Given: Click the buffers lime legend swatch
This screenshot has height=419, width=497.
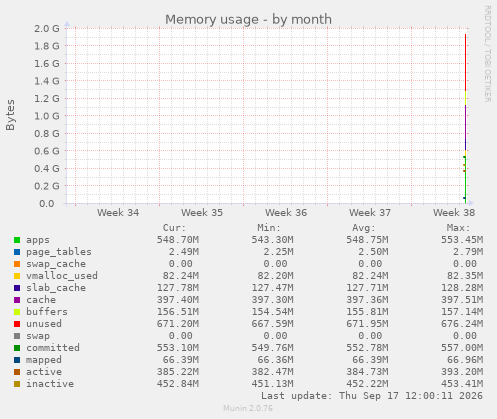Looking at the screenshot, I should pyautogui.click(x=17, y=312).
